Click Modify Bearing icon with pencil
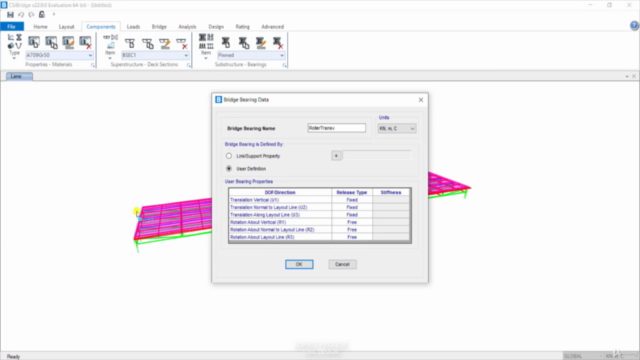 [x=260, y=42]
